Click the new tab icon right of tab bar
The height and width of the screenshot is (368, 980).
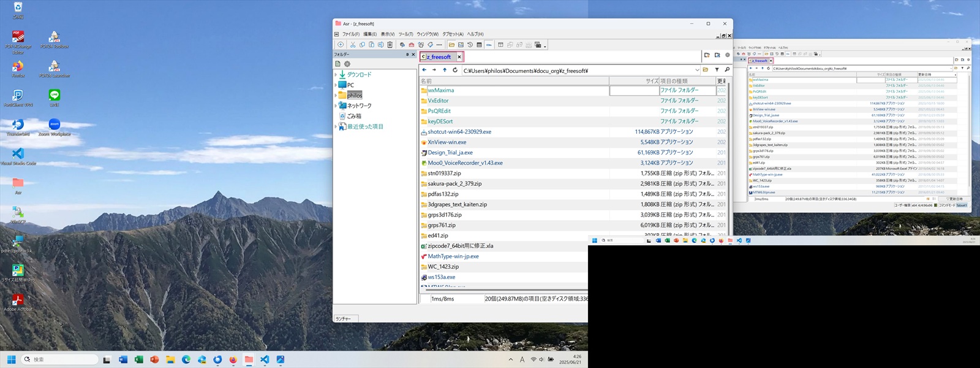pos(707,55)
